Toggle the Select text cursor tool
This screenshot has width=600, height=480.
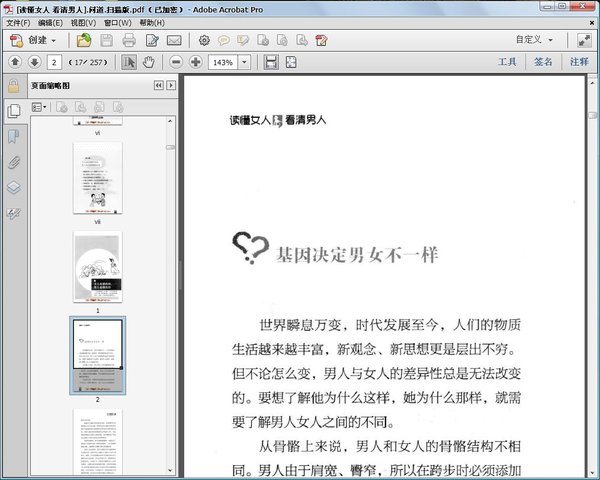click(x=129, y=62)
